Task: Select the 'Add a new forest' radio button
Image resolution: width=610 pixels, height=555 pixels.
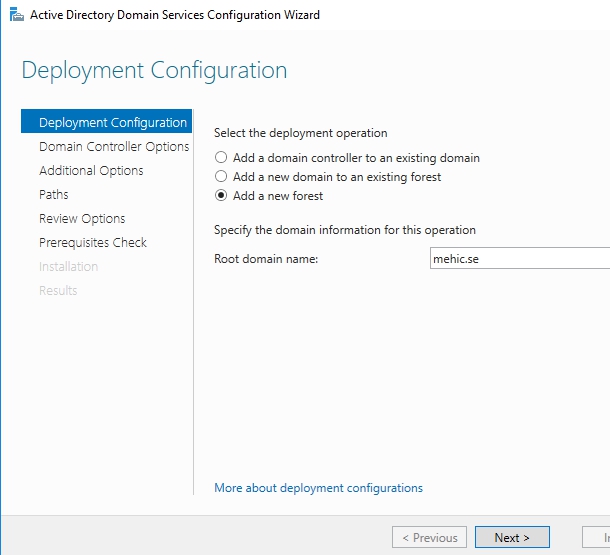Action: tap(221, 196)
